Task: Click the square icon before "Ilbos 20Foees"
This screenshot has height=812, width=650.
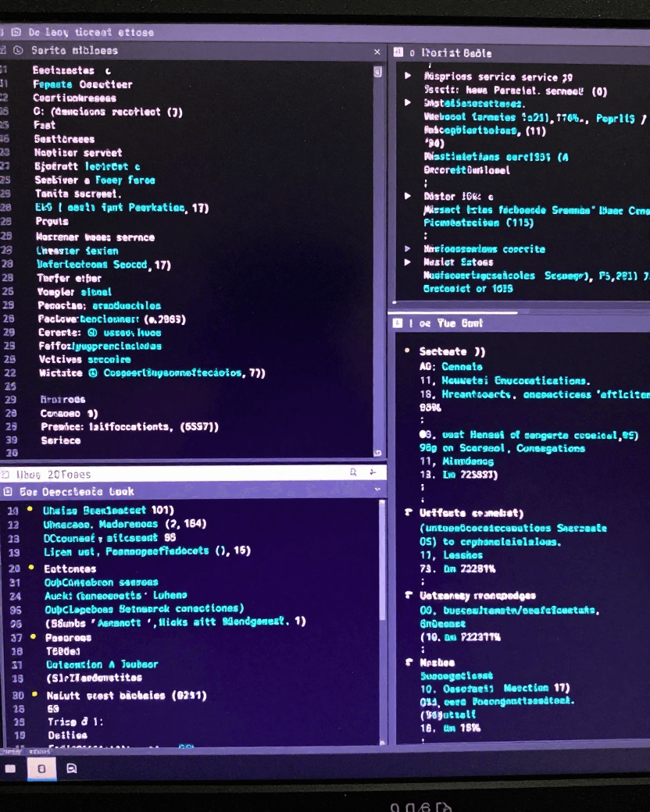Action: coord(5,475)
